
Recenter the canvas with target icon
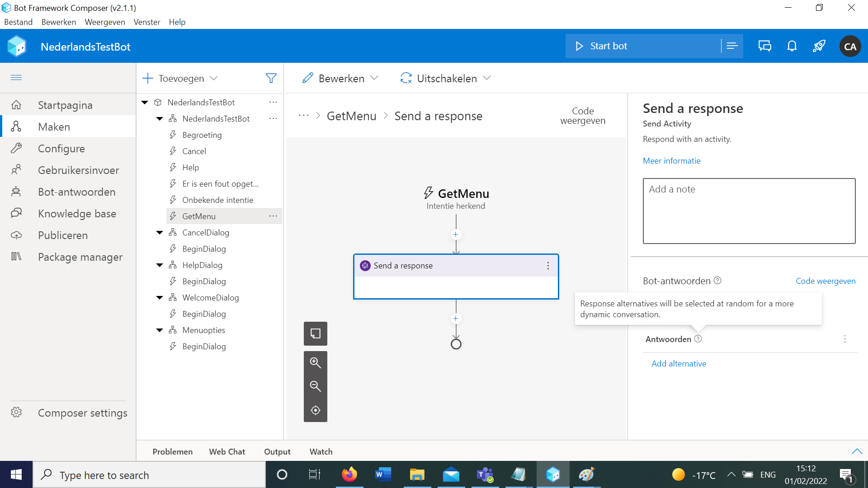click(315, 410)
